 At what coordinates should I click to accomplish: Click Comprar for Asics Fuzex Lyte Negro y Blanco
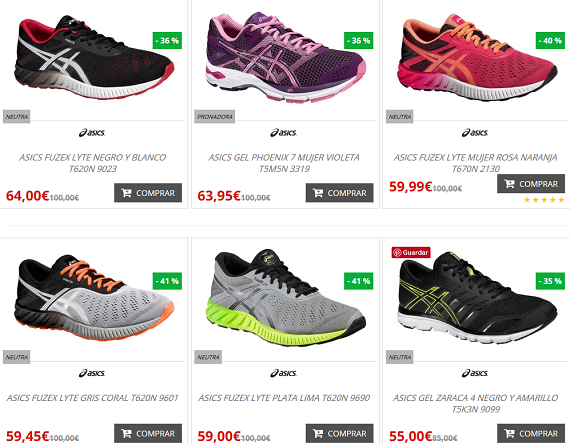(x=148, y=193)
